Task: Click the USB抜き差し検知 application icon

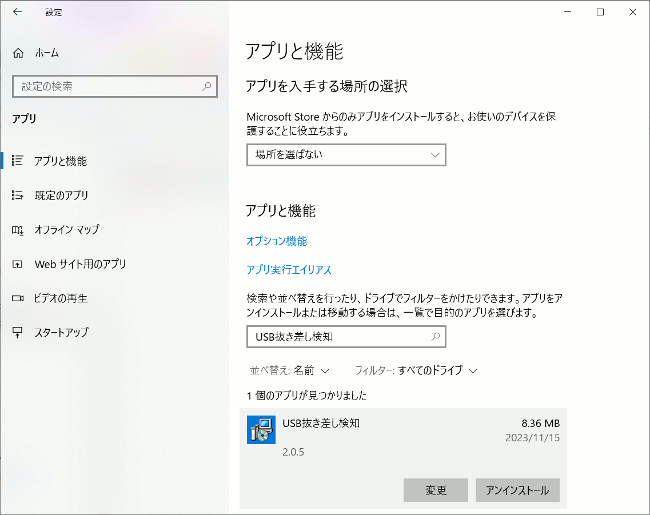Action: 261,430
